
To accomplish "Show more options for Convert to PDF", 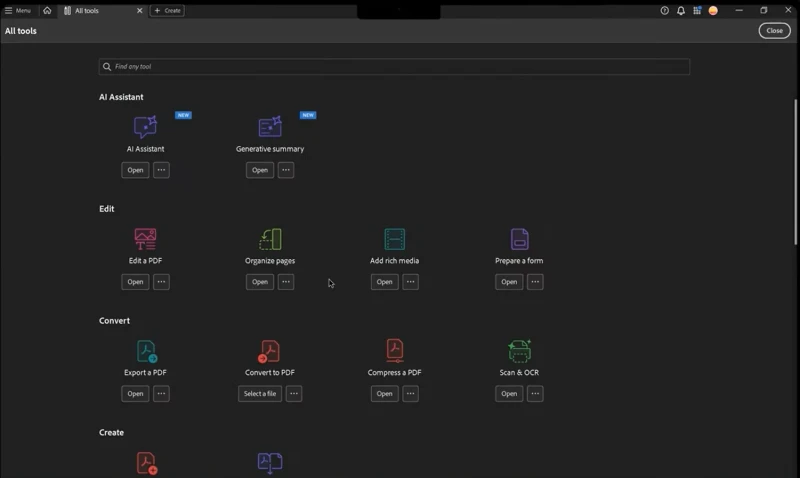I will 294,393.
